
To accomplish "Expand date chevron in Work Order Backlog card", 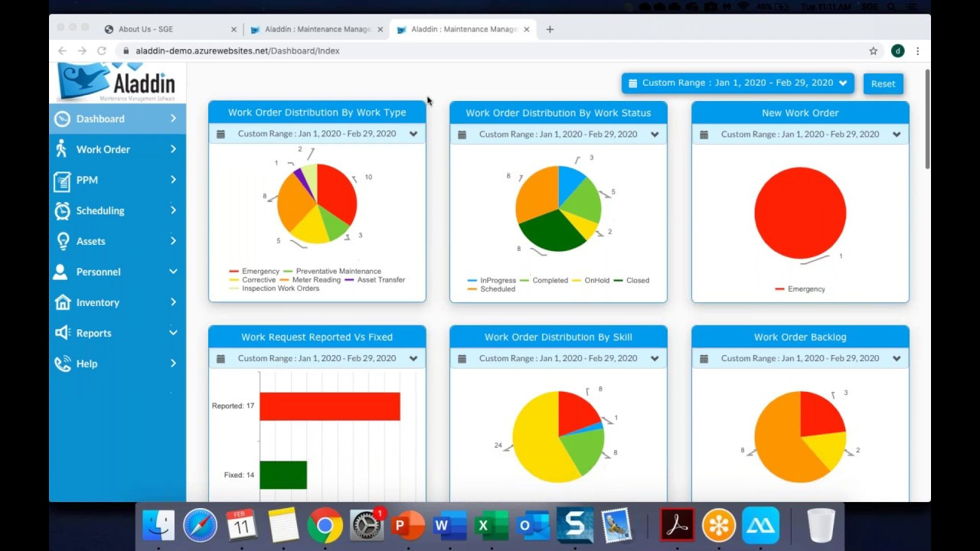I will [897, 359].
